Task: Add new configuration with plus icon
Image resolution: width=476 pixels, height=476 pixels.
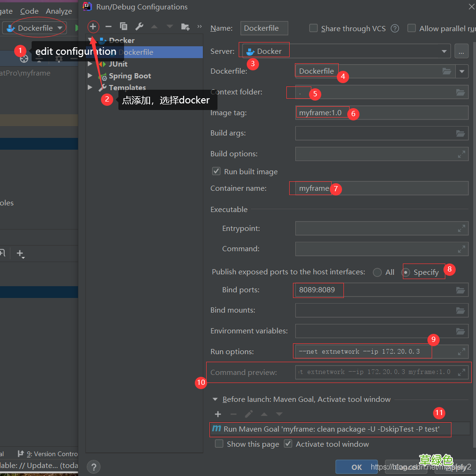Action: coord(93,27)
